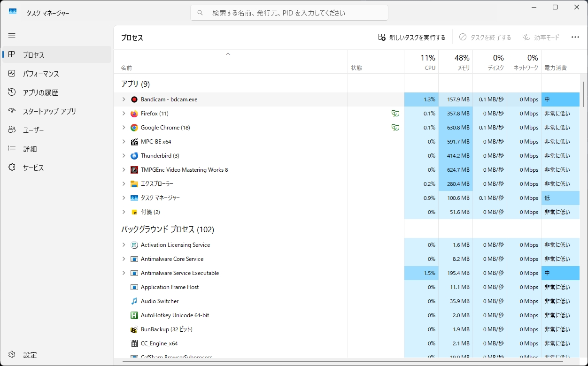Click the Thunderbird icon
Viewport: 588px width, 366px height.
(134, 156)
